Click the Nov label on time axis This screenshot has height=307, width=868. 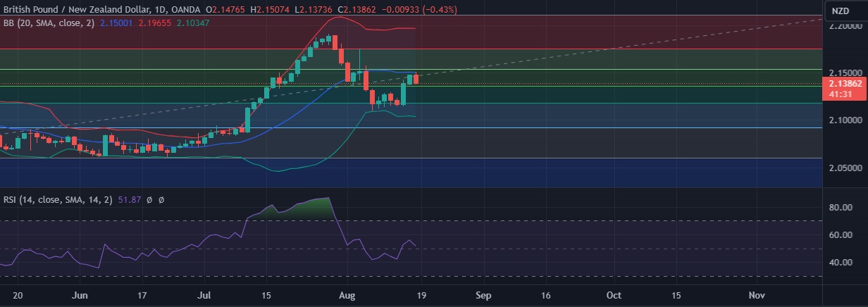(x=757, y=296)
